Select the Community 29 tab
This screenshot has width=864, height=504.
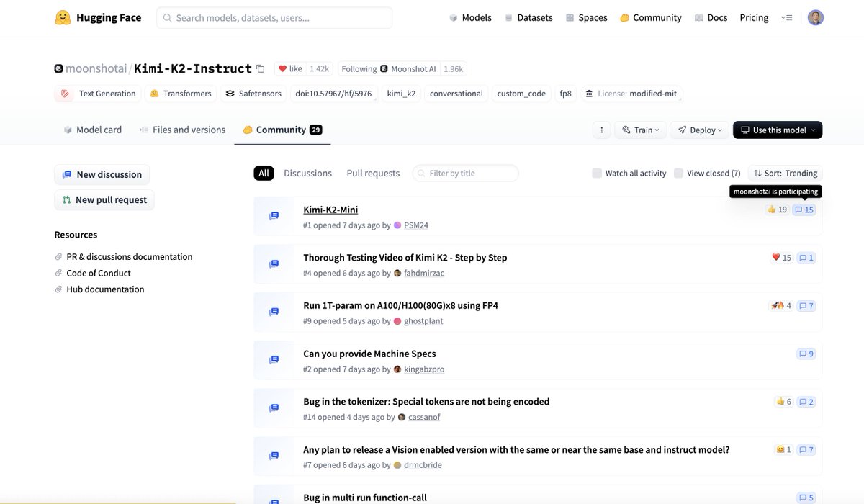pyautogui.click(x=282, y=130)
